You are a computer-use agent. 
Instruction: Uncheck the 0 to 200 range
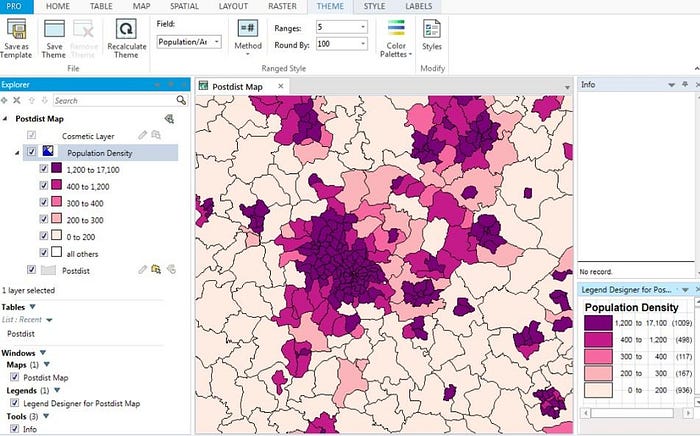[44, 236]
